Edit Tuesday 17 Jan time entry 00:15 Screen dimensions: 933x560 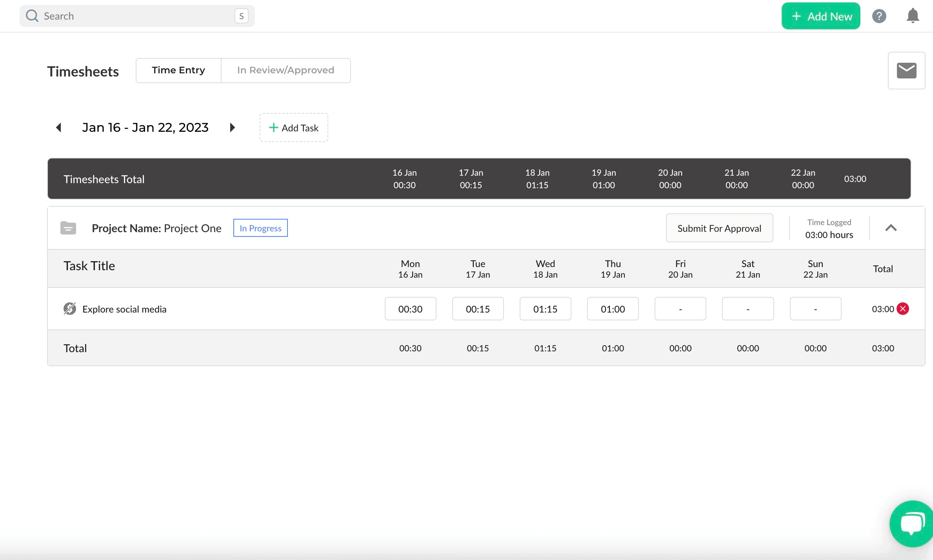pyautogui.click(x=478, y=309)
